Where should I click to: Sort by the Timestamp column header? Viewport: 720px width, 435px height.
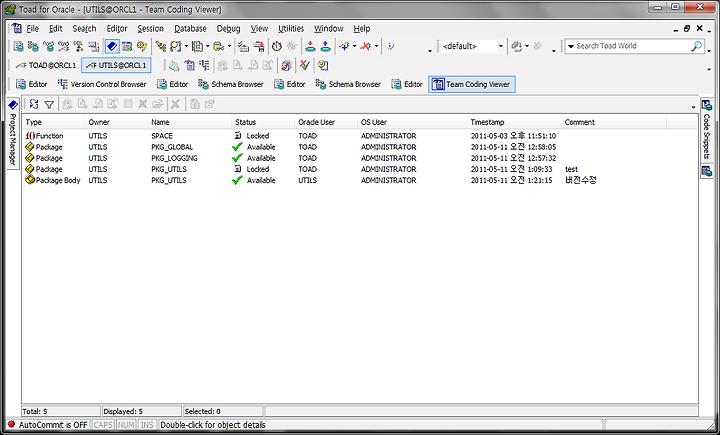point(514,122)
